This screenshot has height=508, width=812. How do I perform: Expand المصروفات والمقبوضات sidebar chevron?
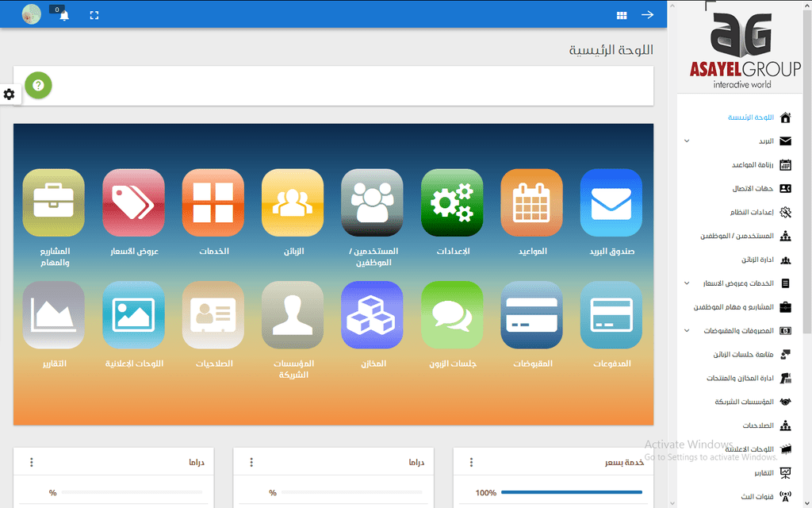pyautogui.click(x=687, y=331)
